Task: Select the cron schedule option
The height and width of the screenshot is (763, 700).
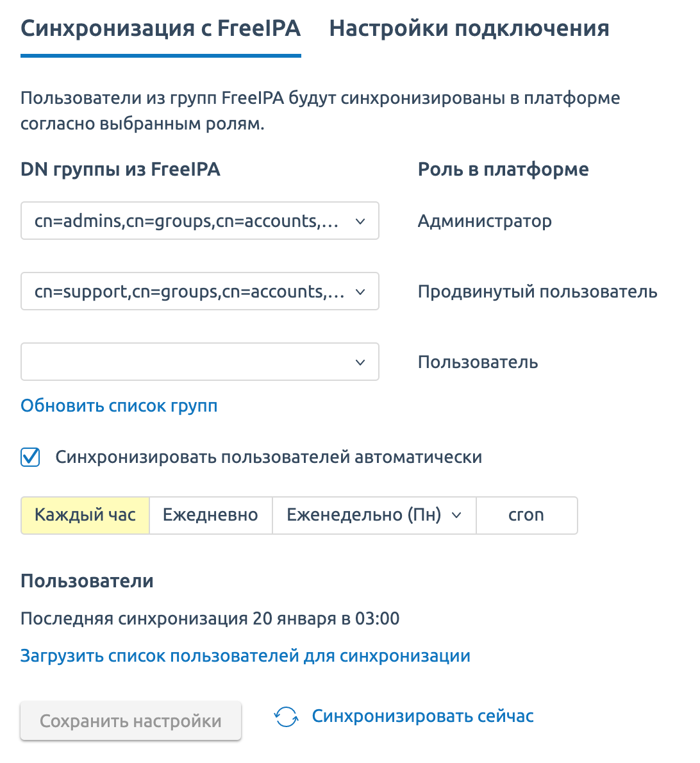Action: click(x=527, y=516)
